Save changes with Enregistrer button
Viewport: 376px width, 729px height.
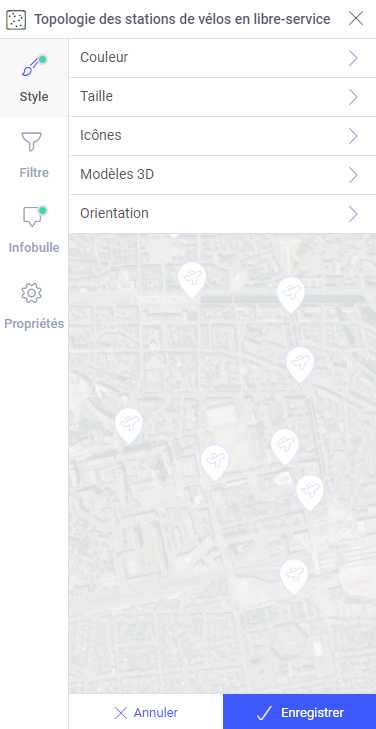300,712
